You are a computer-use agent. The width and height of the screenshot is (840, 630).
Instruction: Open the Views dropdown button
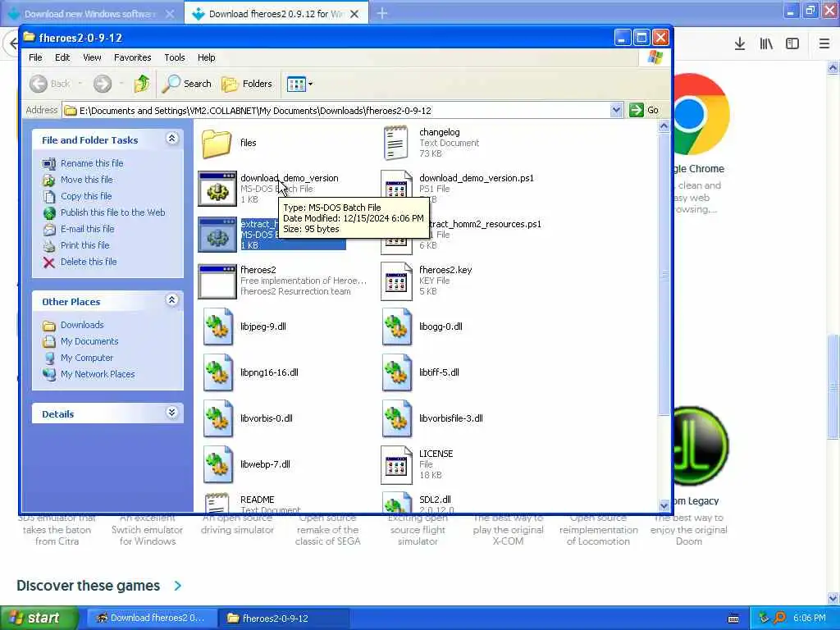tap(299, 84)
